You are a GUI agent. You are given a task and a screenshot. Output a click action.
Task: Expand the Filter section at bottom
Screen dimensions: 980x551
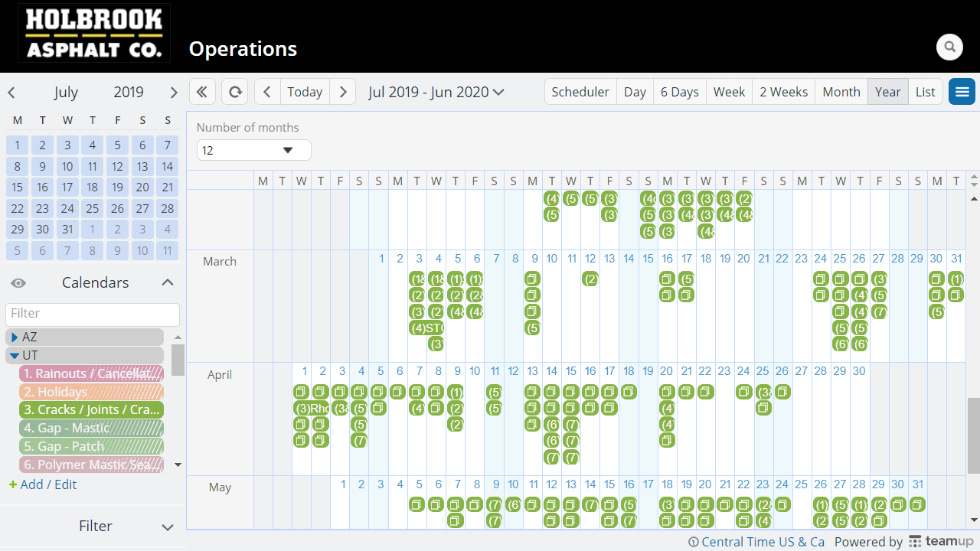168,527
